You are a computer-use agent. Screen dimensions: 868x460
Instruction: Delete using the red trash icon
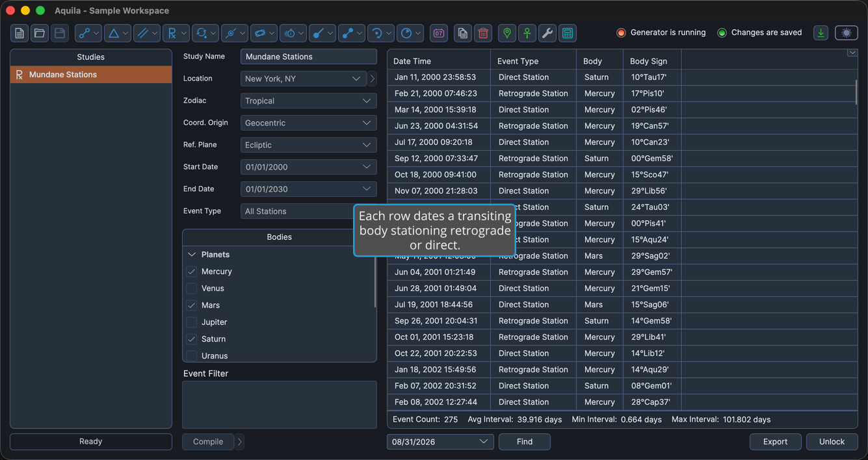pos(483,33)
